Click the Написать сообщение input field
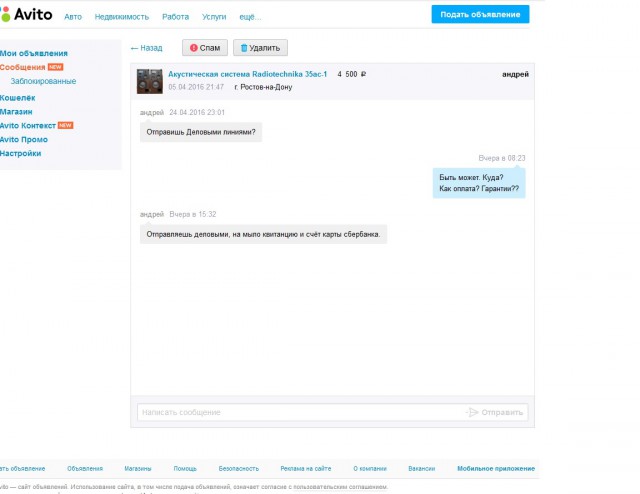The image size is (640, 494). click(302, 412)
